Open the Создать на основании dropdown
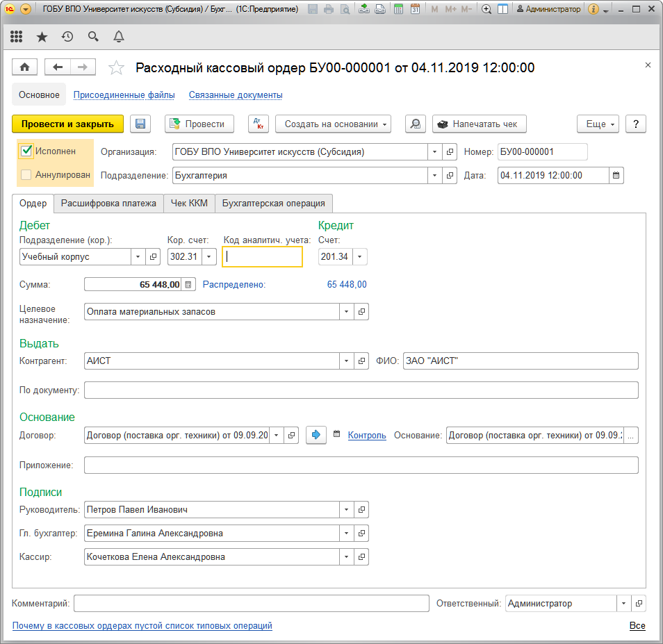 333,124
